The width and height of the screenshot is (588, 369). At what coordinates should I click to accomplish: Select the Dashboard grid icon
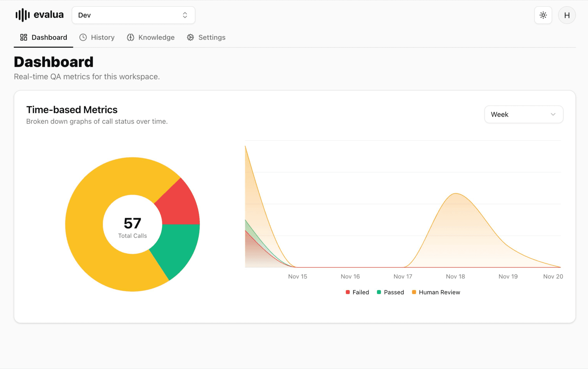pos(23,37)
